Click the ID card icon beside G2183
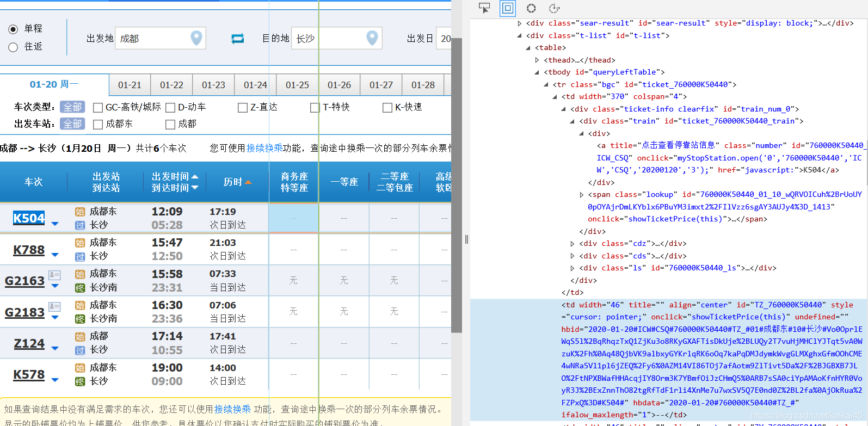 [54, 306]
